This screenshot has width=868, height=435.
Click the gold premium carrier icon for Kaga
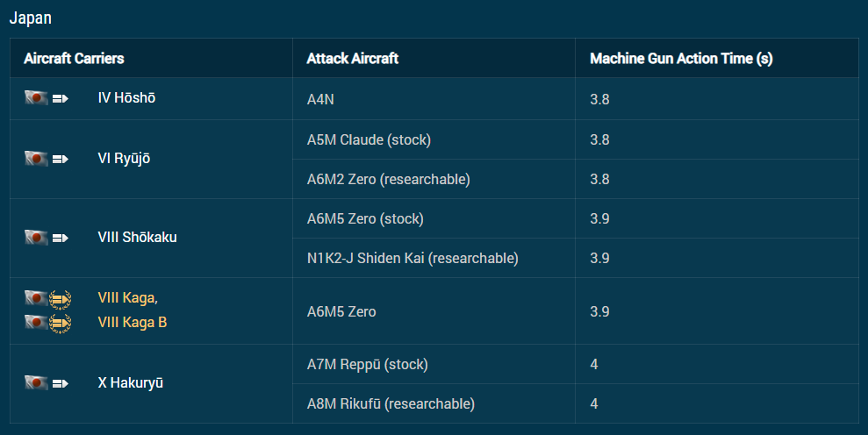click(61, 299)
